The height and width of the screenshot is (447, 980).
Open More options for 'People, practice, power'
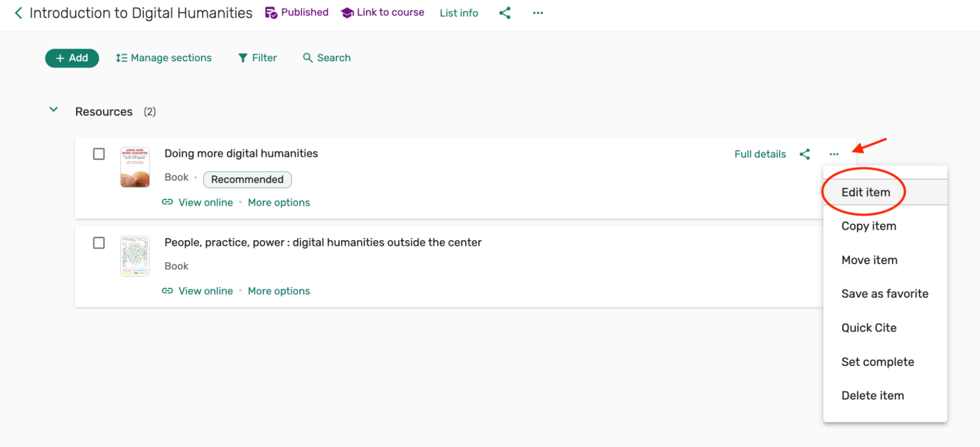pyautogui.click(x=278, y=291)
